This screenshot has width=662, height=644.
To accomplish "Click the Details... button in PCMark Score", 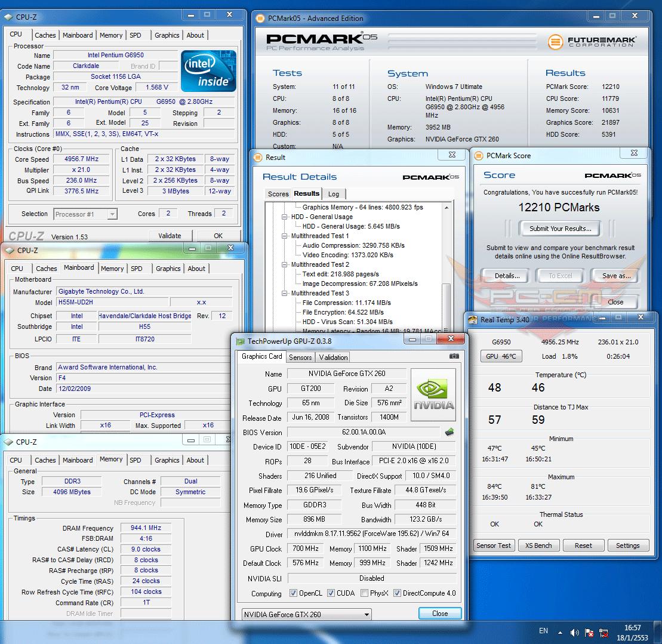I will click(507, 276).
